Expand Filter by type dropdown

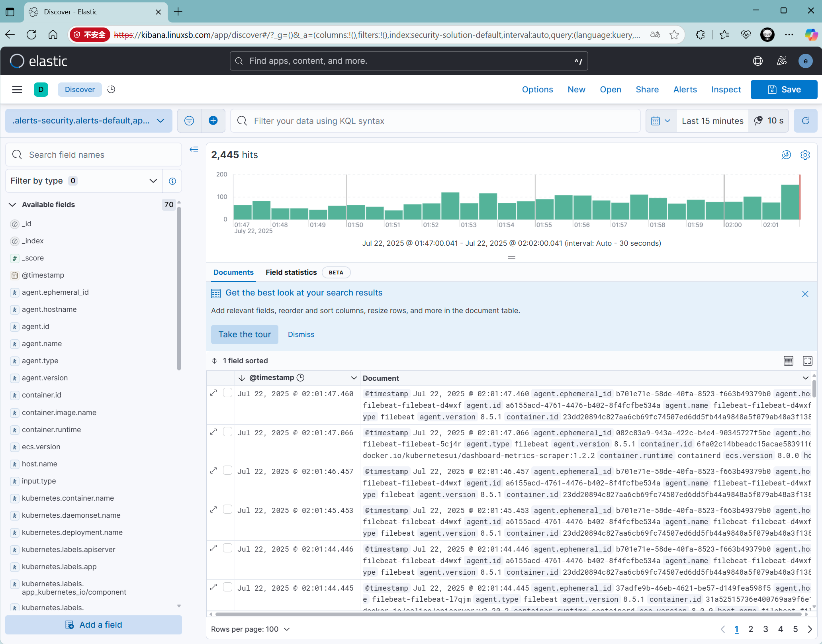pyautogui.click(x=84, y=181)
